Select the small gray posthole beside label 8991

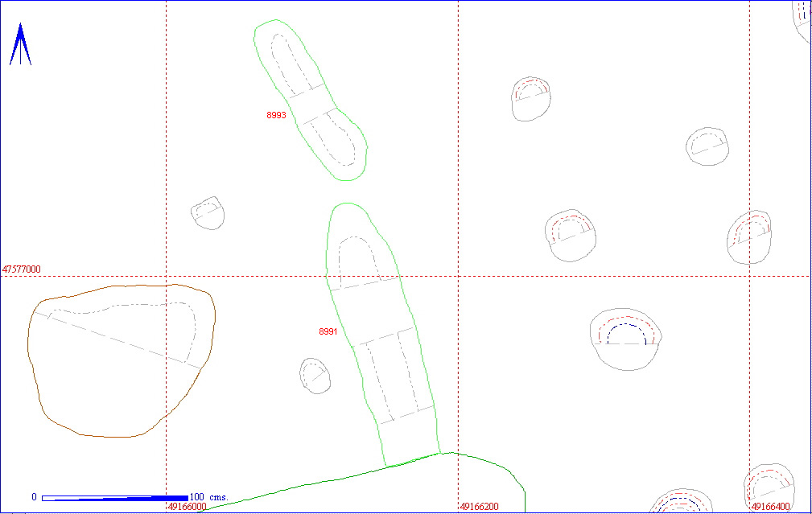tap(315, 376)
